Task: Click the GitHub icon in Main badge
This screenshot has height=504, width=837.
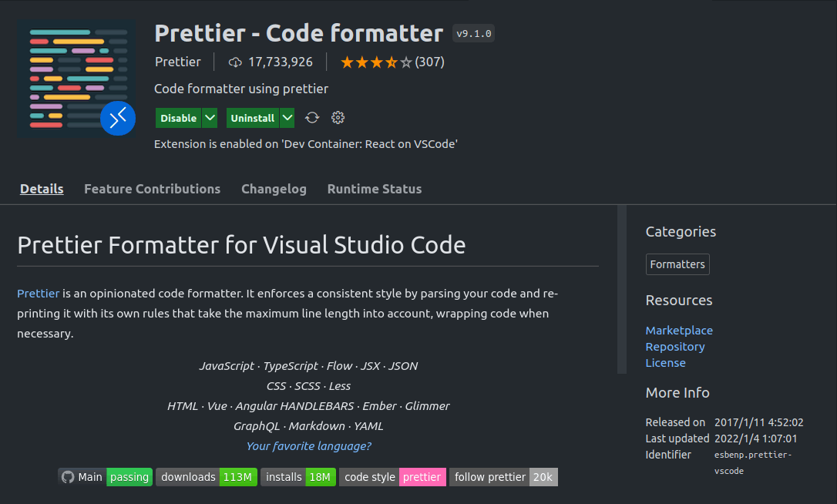Action: tap(68, 477)
